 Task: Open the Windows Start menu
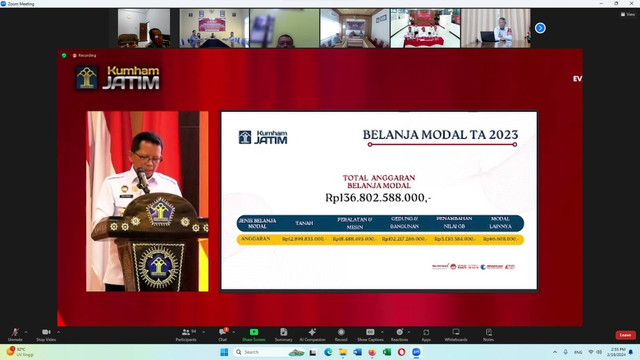click(x=224, y=352)
